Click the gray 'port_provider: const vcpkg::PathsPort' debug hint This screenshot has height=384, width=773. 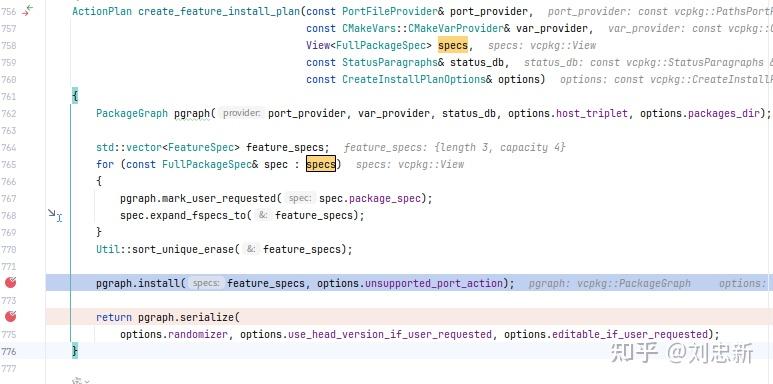pos(660,11)
